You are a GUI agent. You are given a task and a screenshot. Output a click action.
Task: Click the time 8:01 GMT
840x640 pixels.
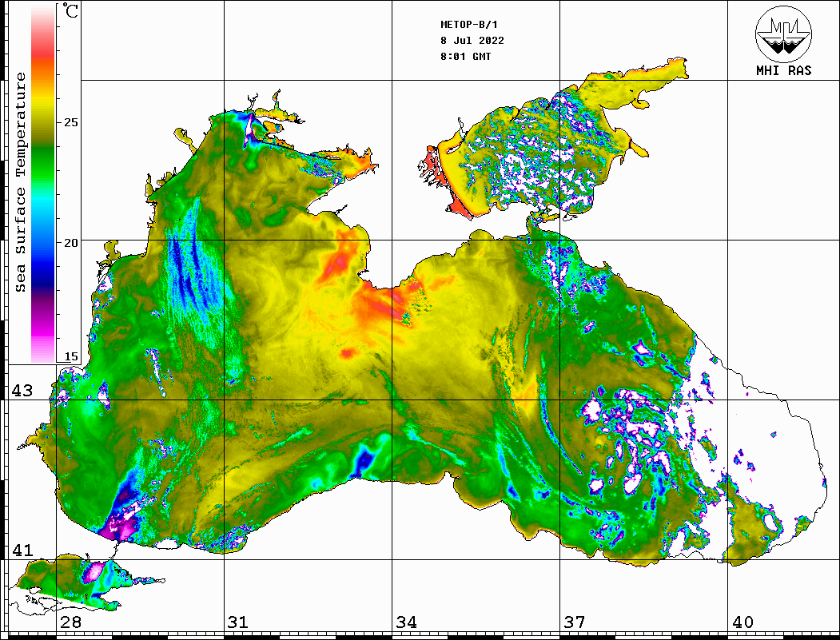click(465, 56)
